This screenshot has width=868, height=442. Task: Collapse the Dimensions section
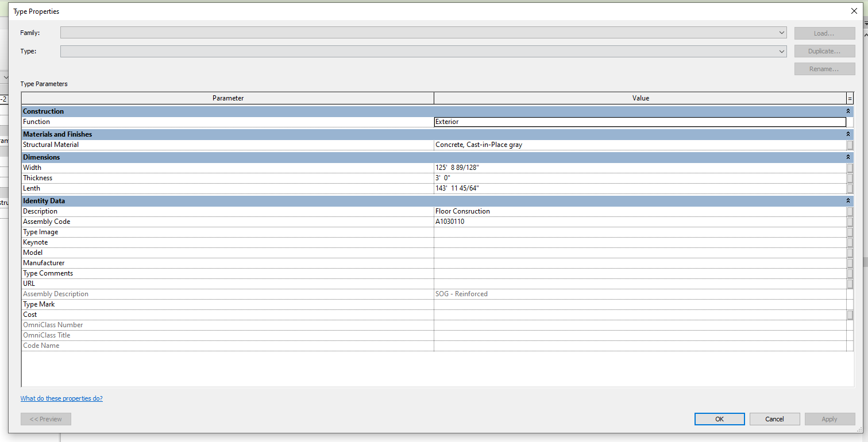click(848, 157)
